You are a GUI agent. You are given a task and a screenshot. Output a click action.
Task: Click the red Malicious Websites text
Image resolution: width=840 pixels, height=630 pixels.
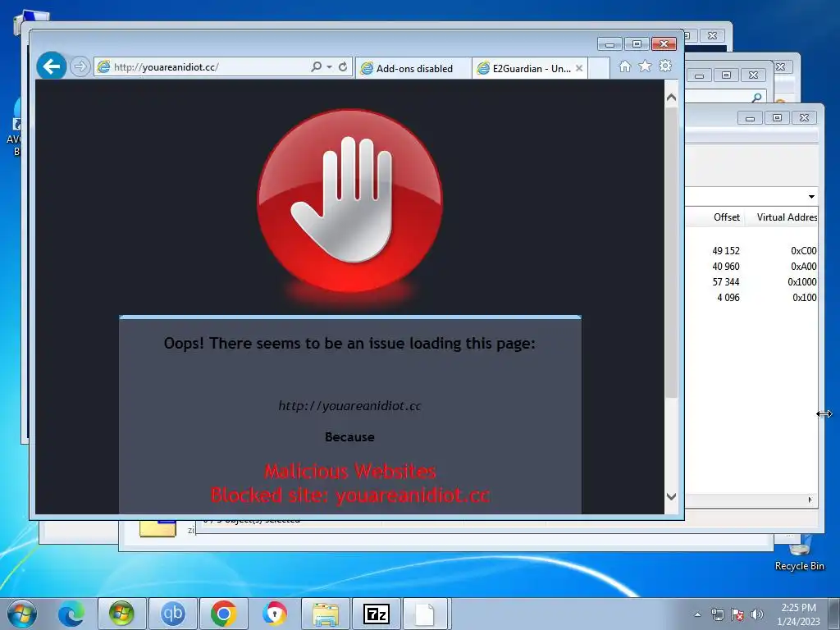click(349, 471)
